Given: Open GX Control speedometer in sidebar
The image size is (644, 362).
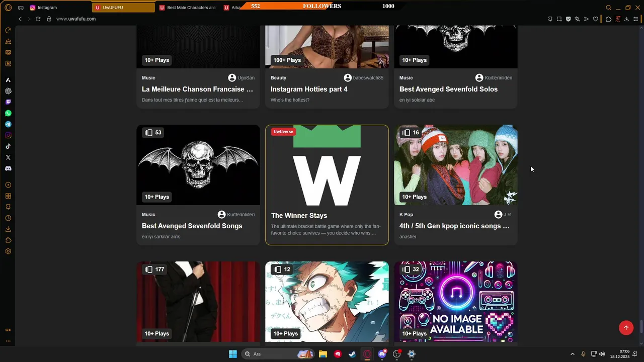Looking at the screenshot, I should 8,30.
